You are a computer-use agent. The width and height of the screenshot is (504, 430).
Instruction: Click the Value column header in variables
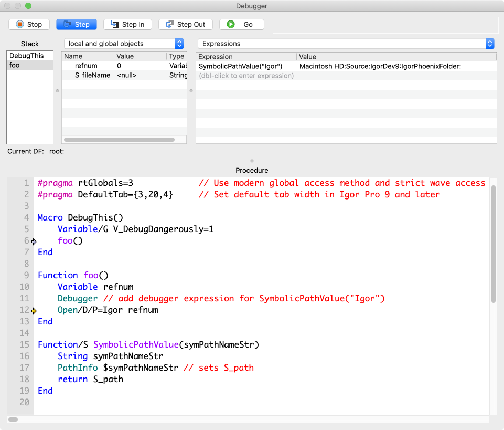[140, 56]
